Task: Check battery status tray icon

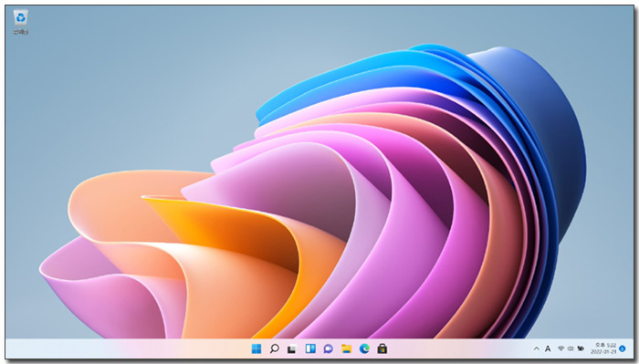Action: (x=581, y=348)
